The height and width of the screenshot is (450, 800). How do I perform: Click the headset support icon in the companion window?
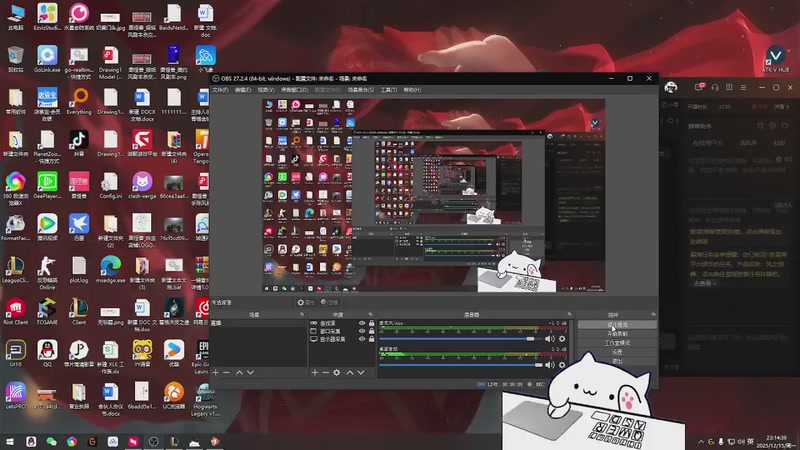[x=715, y=88]
